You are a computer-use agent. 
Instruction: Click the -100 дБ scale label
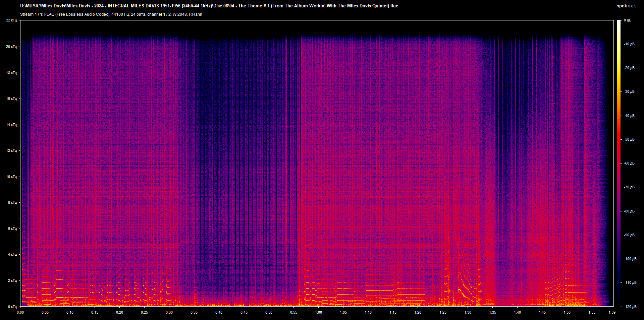630,259
